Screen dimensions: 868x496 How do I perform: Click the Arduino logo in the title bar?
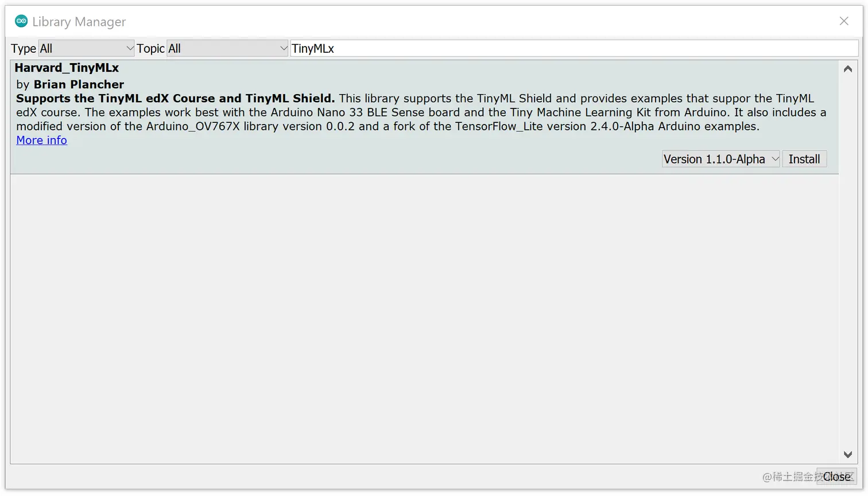[21, 21]
